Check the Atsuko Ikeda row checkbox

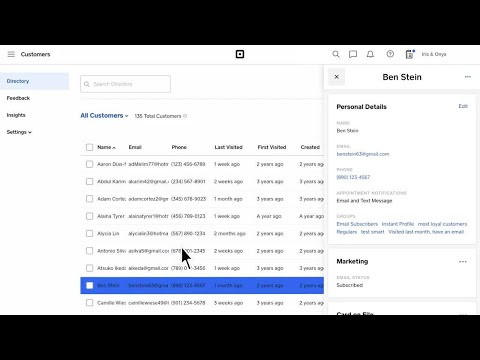89,268
